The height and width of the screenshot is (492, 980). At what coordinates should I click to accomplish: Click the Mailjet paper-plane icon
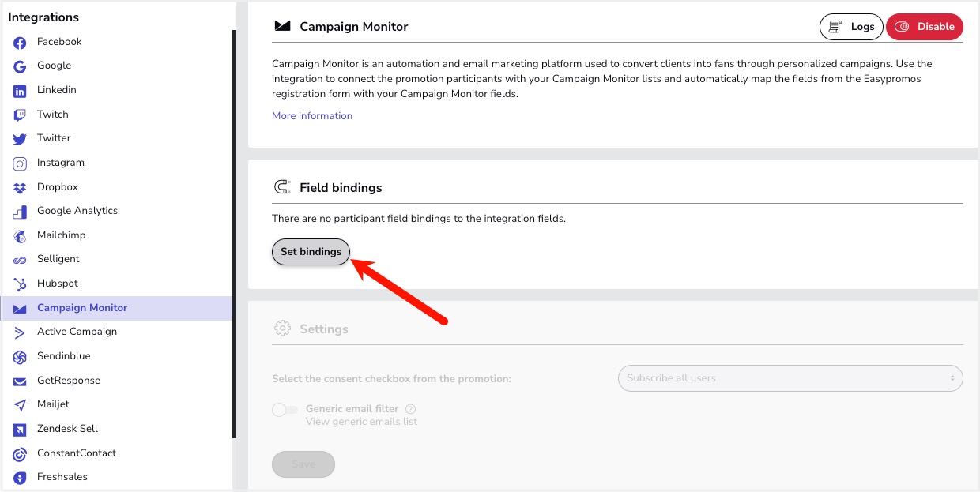tap(20, 405)
